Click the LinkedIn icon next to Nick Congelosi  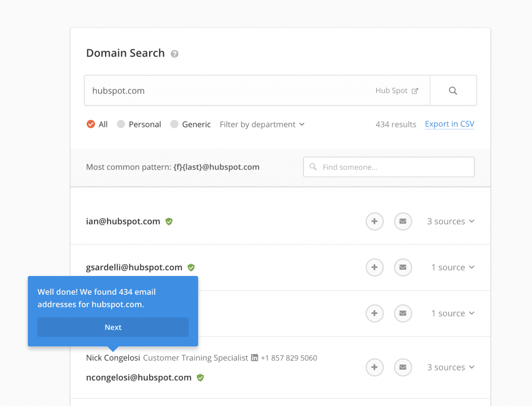click(254, 358)
